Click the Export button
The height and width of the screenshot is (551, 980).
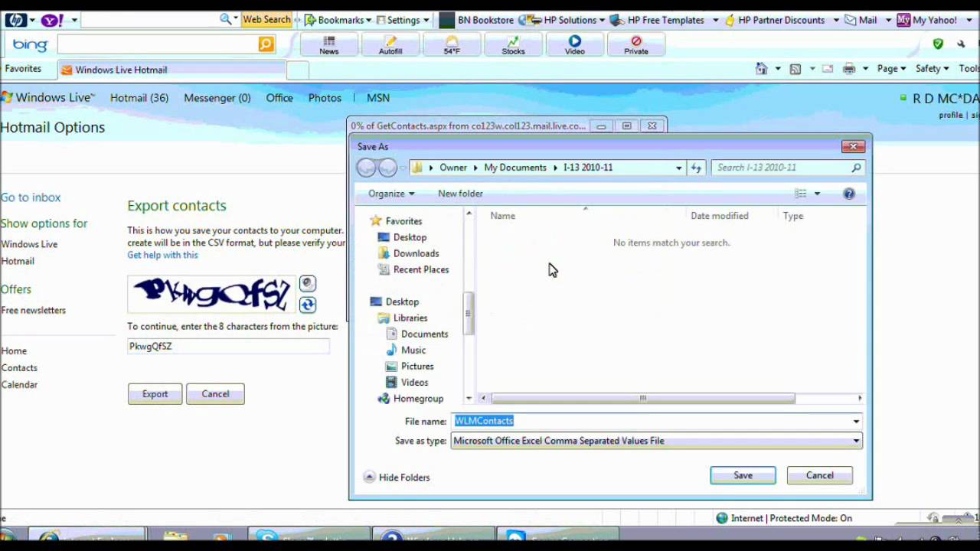(155, 394)
